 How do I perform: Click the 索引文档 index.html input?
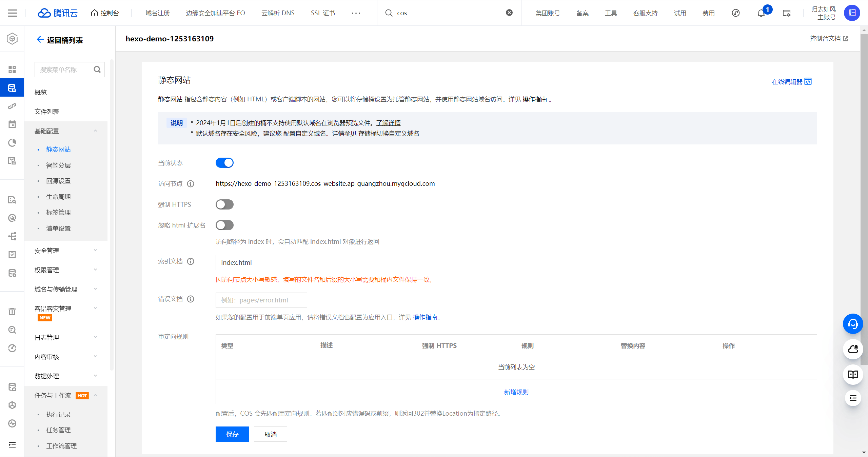261,262
